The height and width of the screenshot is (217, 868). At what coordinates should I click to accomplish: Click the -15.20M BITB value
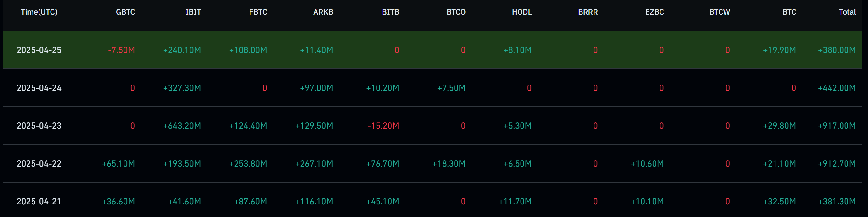383,126
